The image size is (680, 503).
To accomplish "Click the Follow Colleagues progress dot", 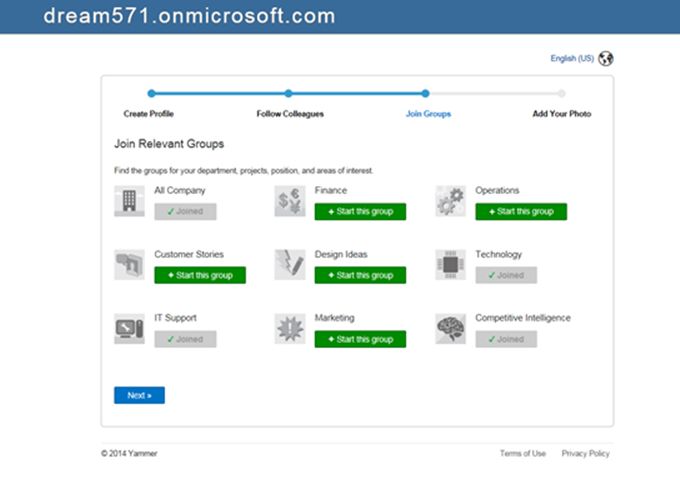I will 288,93.
